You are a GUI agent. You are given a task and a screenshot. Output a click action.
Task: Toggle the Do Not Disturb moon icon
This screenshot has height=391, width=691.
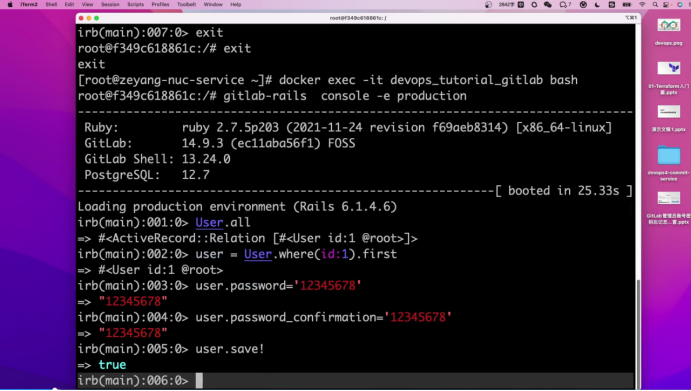[598, 4]
